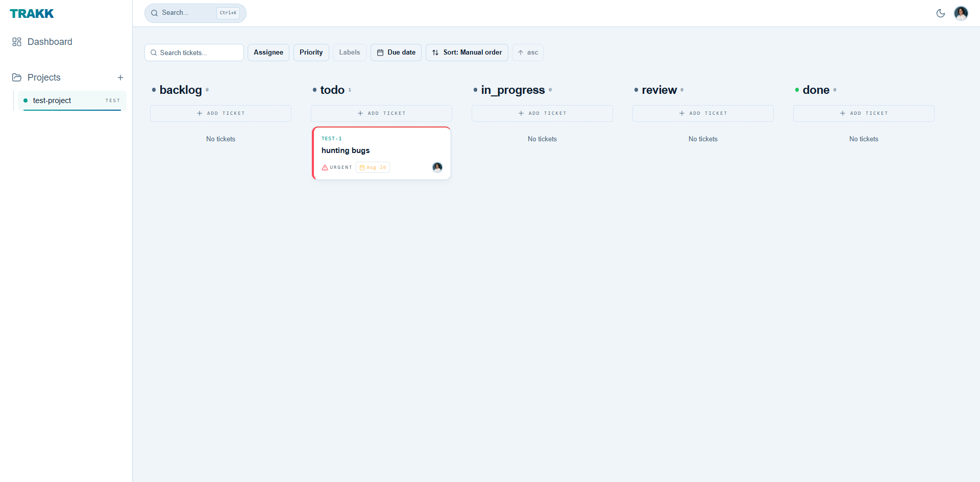
Task: Click URGENT priority warning icon
Action: coord(325,167)
